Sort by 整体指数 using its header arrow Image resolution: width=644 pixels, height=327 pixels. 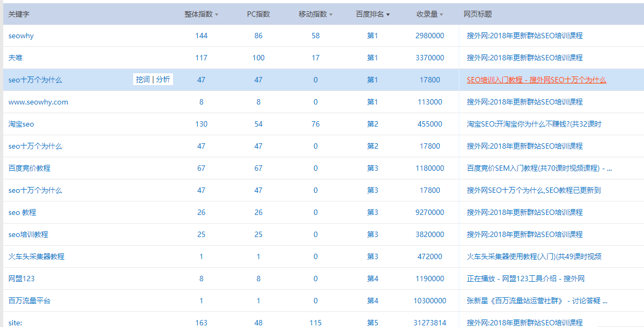pyautogui.click(x=217, y=15)
